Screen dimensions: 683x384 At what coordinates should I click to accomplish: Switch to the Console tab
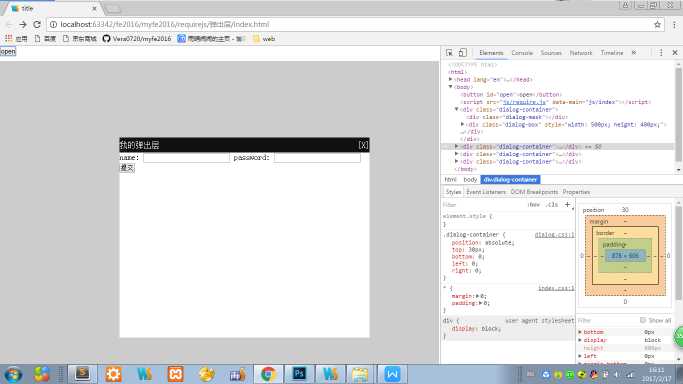point(522,53)
